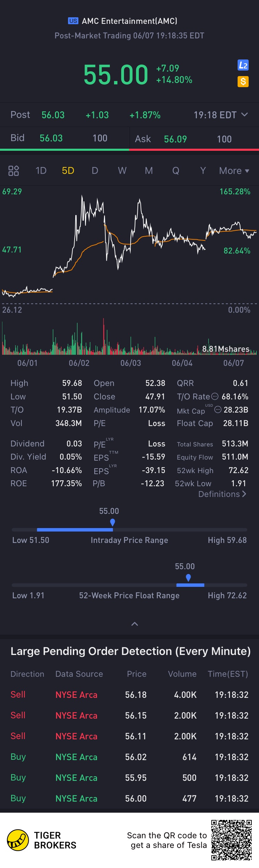This screenshot has width=259, height=868.
Task: Tap the info icon beside T/O Rate
Action: (x=215, y=396)
